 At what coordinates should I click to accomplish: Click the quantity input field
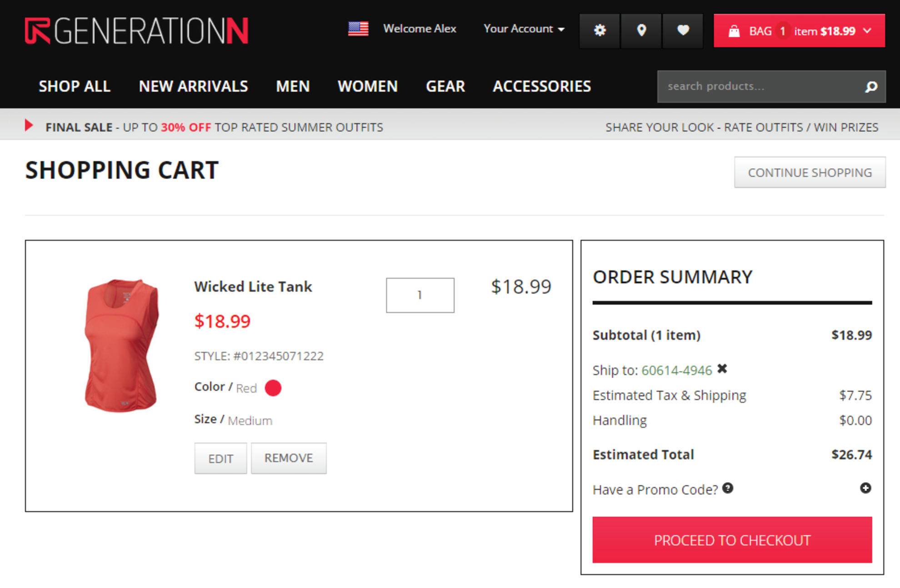[x=420, y=295]
